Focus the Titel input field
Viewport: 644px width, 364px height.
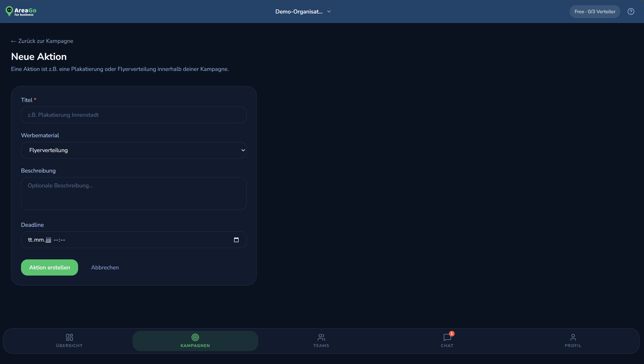pyautogui.click(x=134, y=115)
